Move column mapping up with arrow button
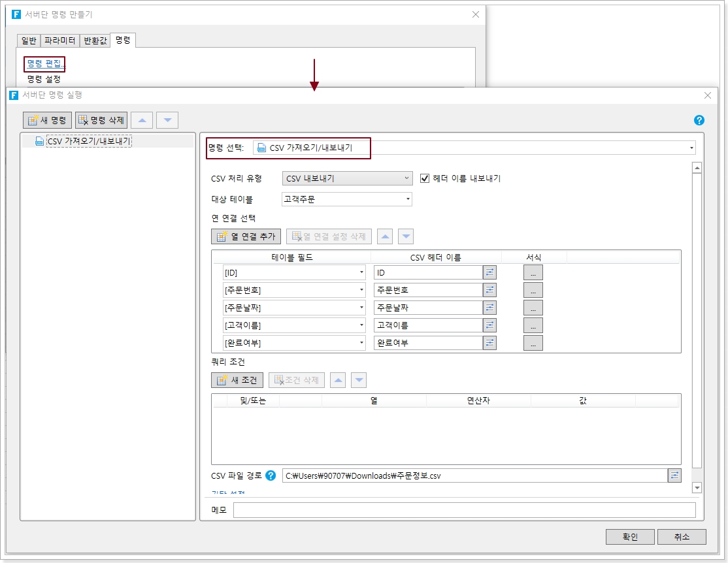The image size is (728, 563). click(x=386, y=236)
